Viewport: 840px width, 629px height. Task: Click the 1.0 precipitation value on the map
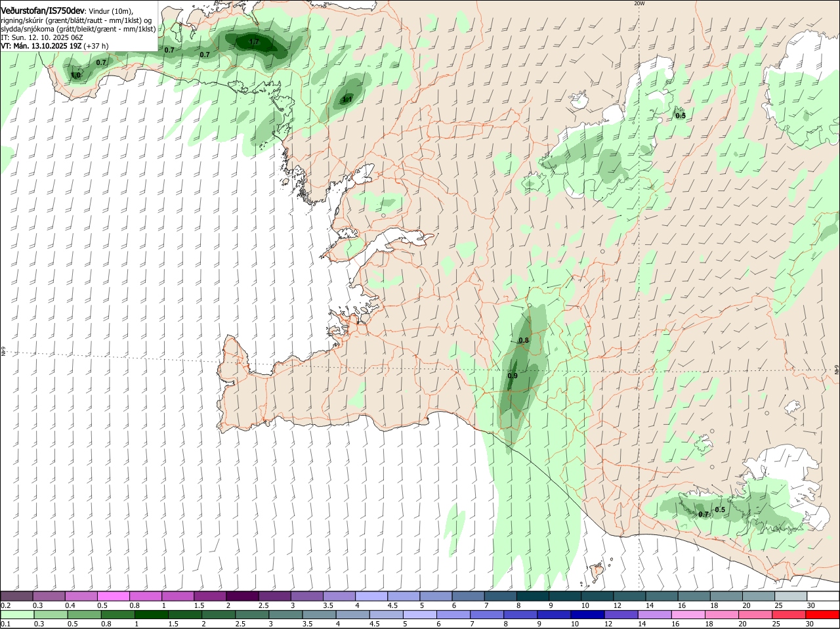(76, 76)
